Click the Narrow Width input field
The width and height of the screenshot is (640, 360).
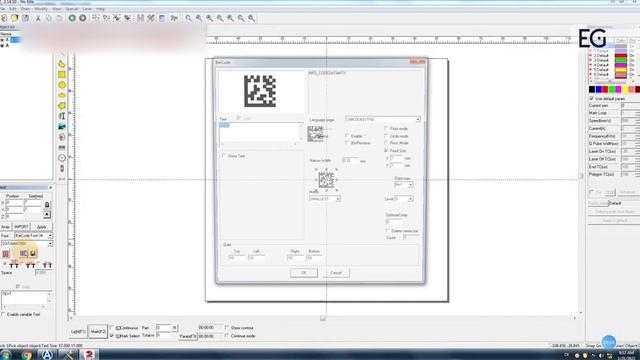(x=350, y=161)
